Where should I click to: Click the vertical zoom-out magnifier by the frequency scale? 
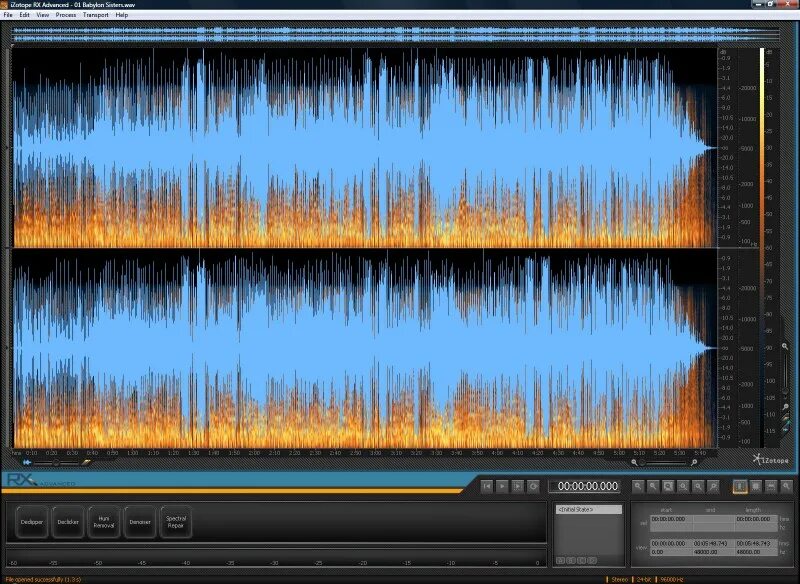point(785,407)
